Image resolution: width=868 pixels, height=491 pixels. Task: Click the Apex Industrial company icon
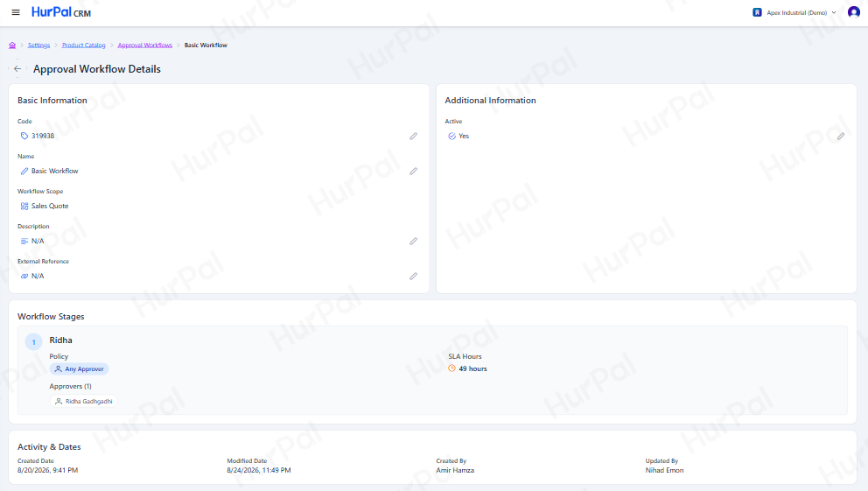coord(757,12)
